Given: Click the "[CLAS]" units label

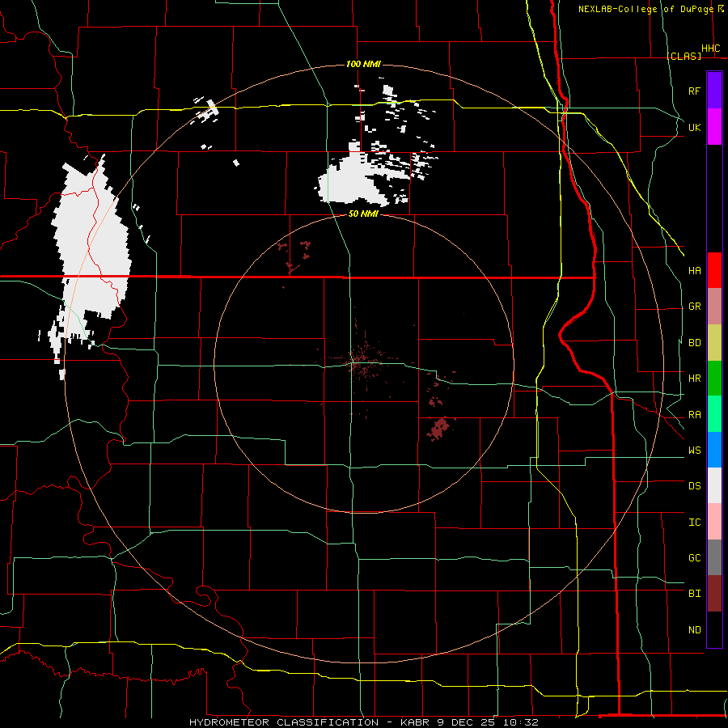Looking at the screenshot, I should tap(684, 56).
